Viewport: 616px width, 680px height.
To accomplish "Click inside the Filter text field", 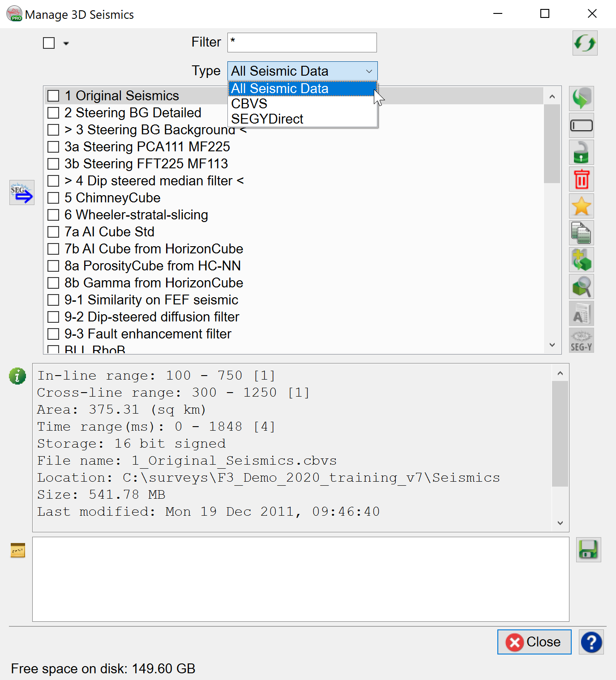I will pos(302,43).
